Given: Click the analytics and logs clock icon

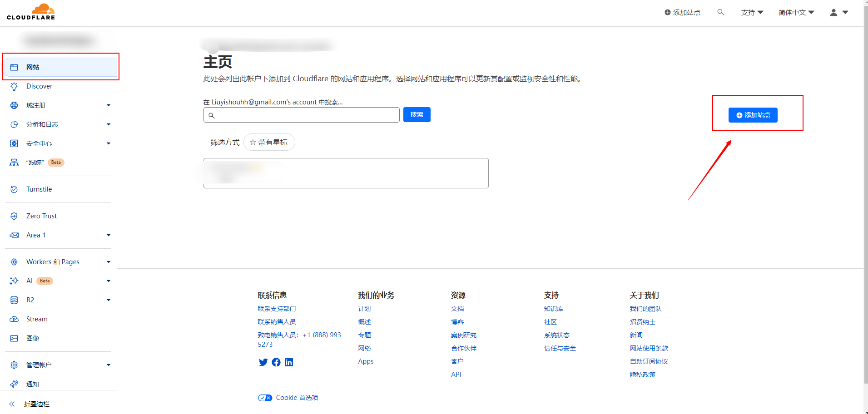Looking at the screenshot, I should [14, 124].
